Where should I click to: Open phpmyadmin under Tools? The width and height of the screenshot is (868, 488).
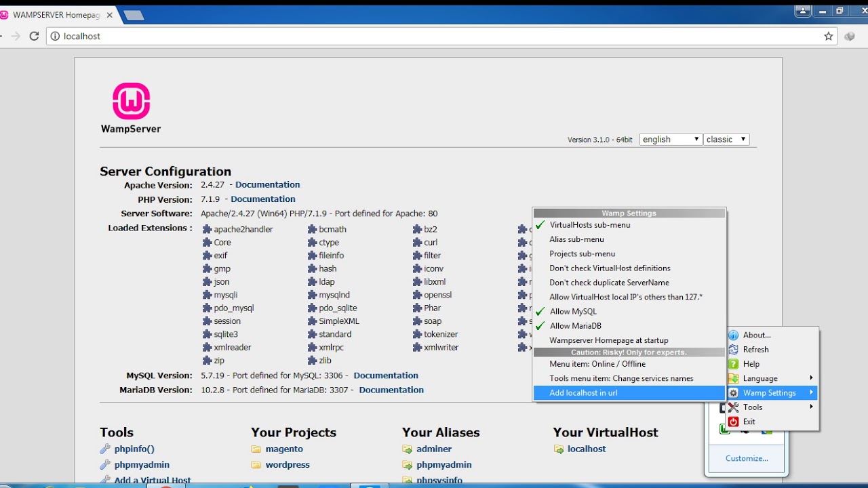click(142, 465)
